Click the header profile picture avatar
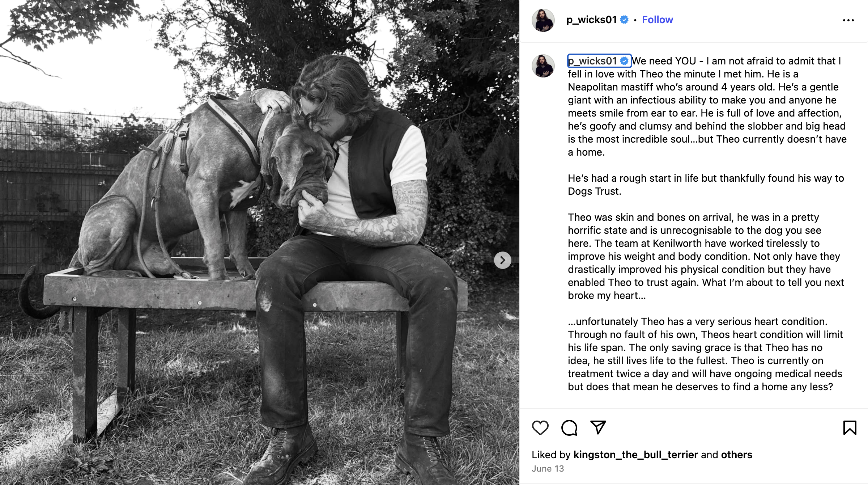 click(x=543, y=20)
